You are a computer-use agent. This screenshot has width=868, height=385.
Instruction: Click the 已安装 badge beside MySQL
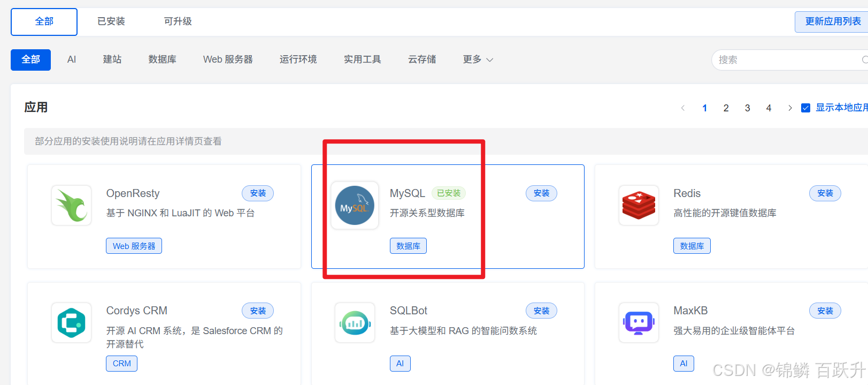pyautogui.click(x=449, y=193)
